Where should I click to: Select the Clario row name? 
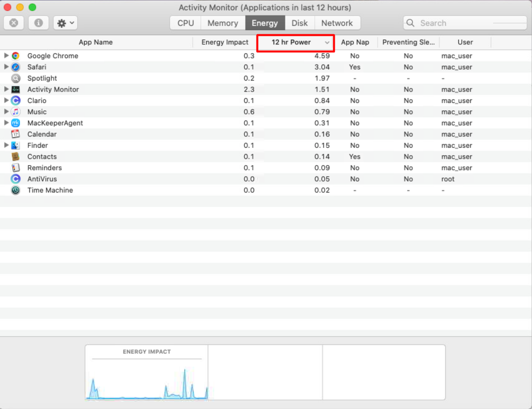tap(37, 101)
